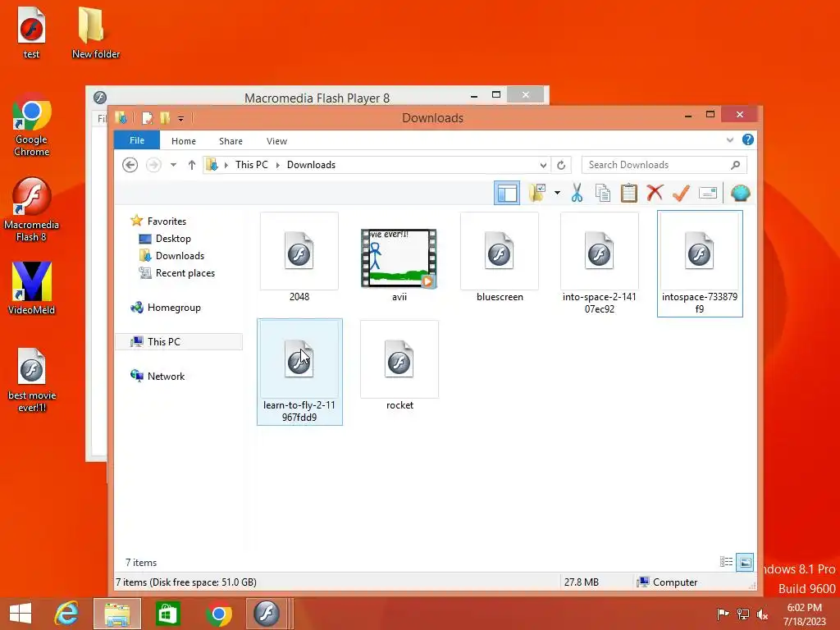The image size is (840, 630).
Task: Select Network in navigation pane
Action: tap(166, 376)
